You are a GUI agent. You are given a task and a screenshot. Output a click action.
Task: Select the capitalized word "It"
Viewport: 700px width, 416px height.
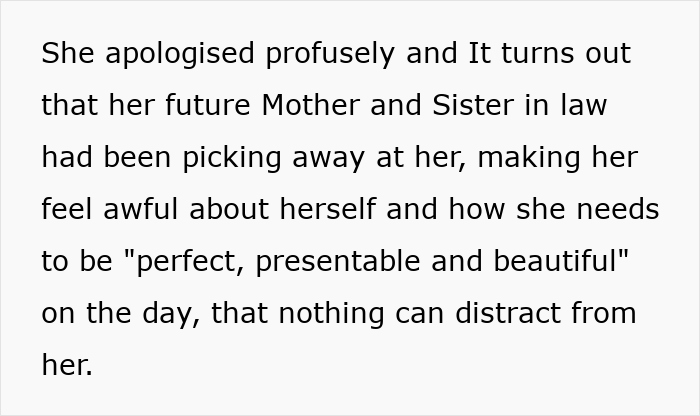click(x=478, y=54)
